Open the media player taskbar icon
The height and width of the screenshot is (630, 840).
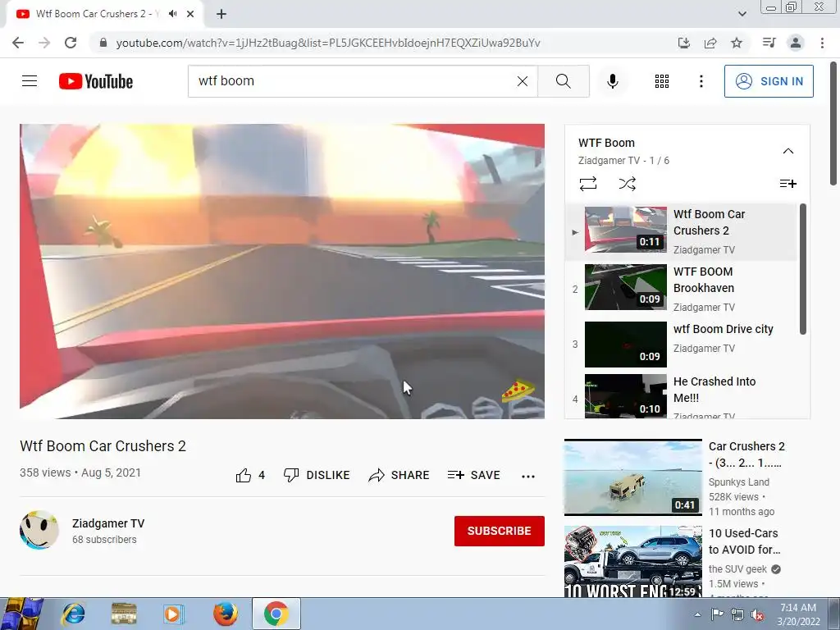point(173,614)
